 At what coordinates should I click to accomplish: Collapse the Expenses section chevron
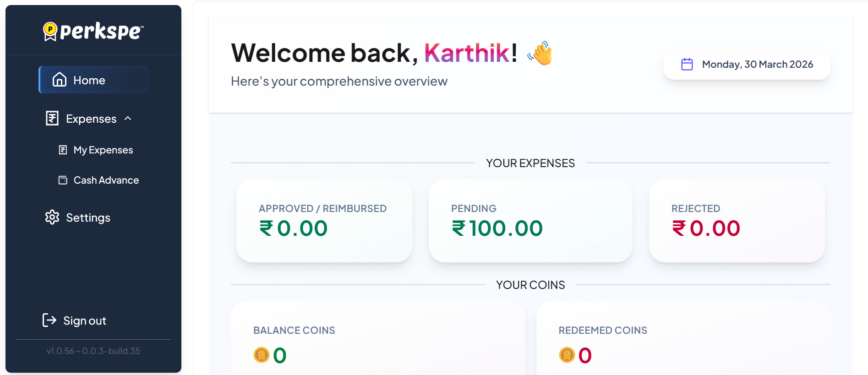128,118
